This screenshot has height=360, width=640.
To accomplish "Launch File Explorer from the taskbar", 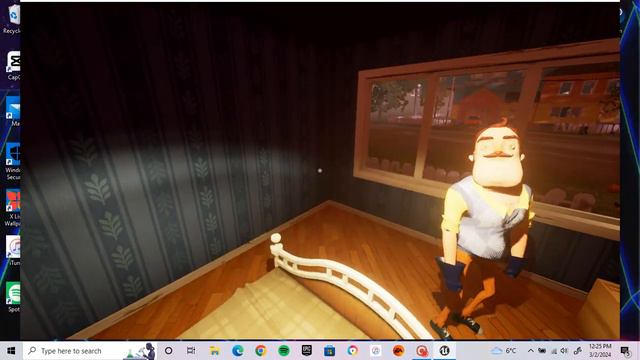I will [x=214, y=351].
